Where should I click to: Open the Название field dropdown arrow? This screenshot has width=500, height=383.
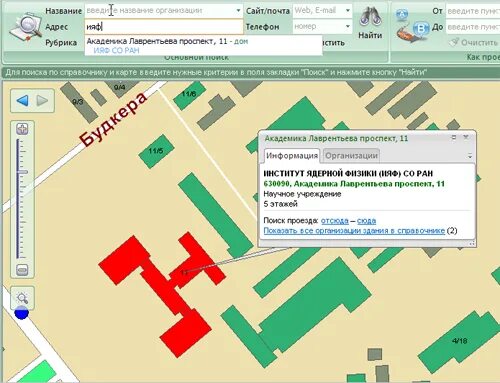click(238, 11)
